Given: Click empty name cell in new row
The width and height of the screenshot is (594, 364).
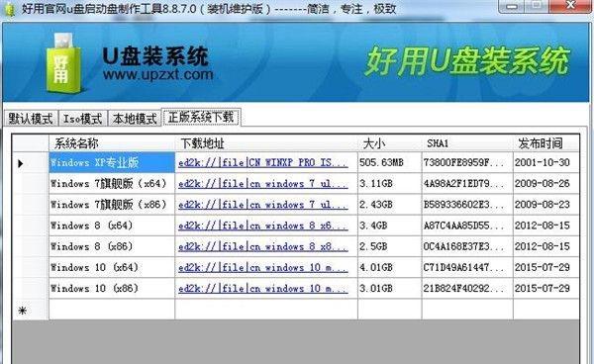Looking at the screenshot, I should (x=112, y=310).
